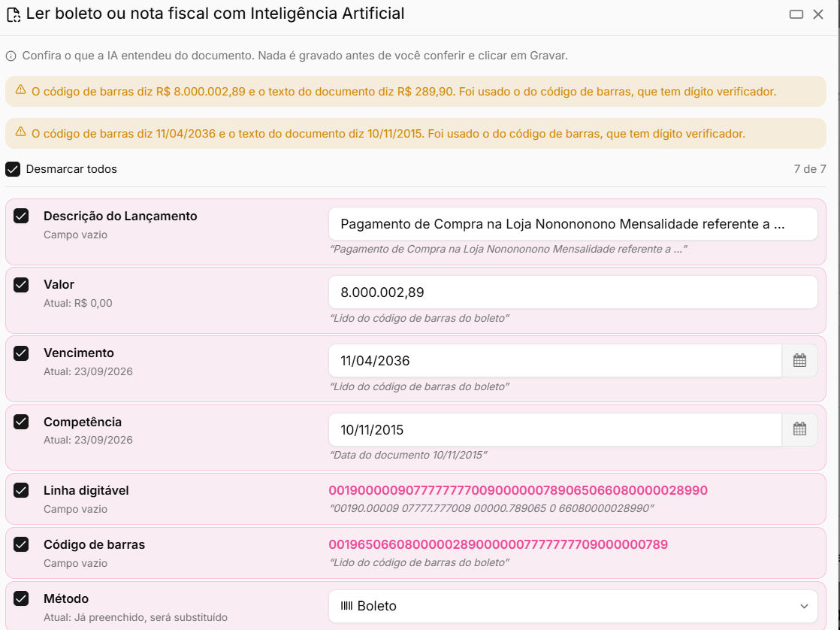Image resolution: width=840 pixels, height=630 pixels.
Task: Click the 'Atual: R$ 0,00' text
Action: coord(78,303)
